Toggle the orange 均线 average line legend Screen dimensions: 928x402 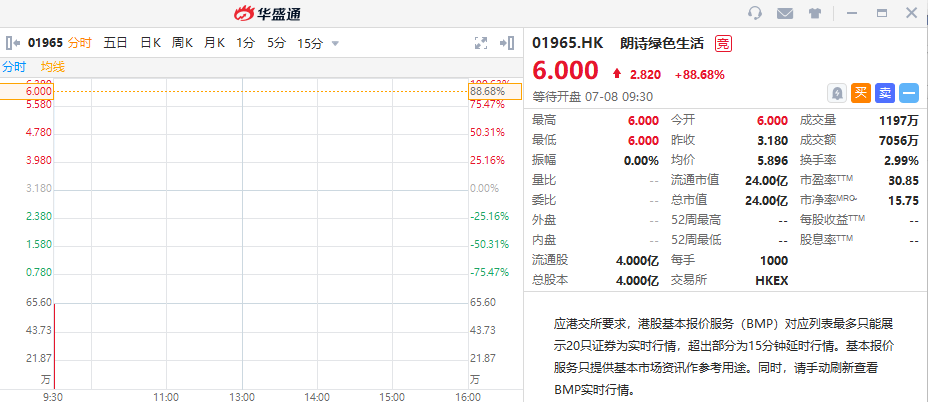[53, 67]
